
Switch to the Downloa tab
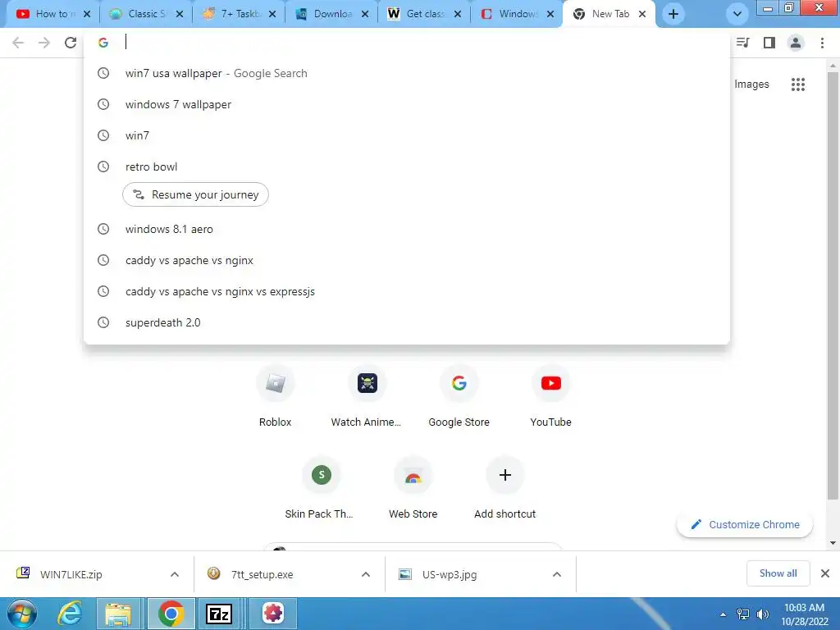[x=331, y=15]
